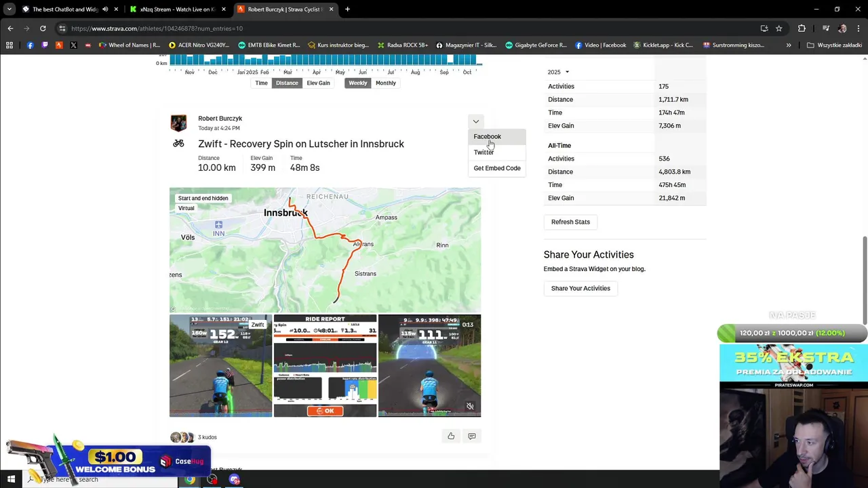The width and height of the screenshot is (868, 488).
Task: Switch the chart to Weekly view
Action: (x=357, y=83)
